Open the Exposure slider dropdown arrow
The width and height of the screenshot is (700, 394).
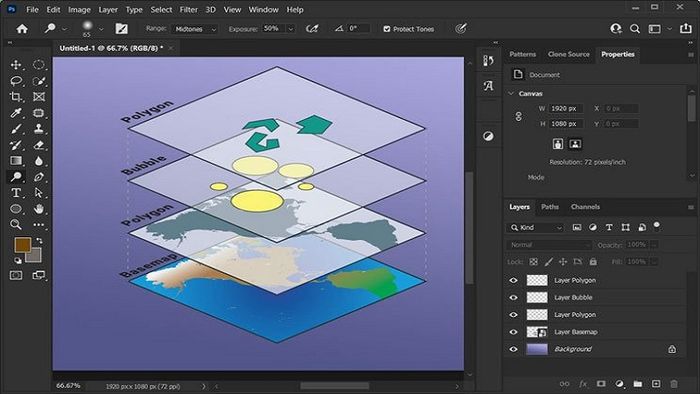(x=291, y=29)
